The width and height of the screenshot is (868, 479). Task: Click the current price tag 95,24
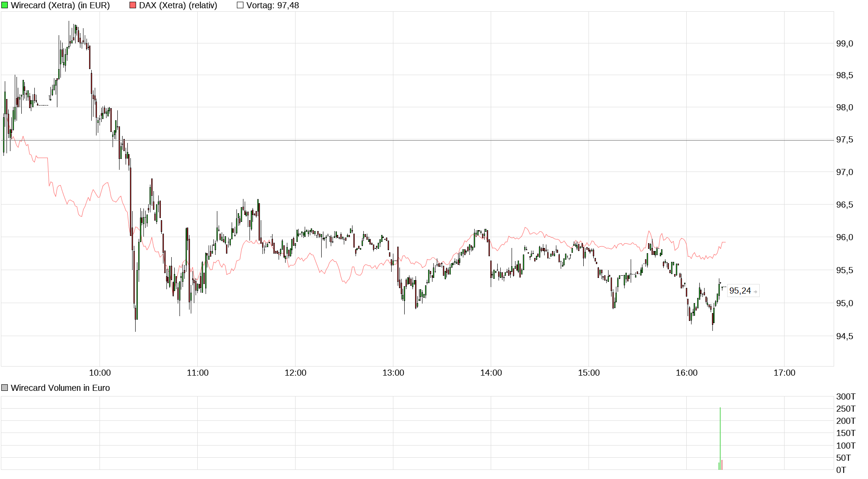(x=740, y=291)
